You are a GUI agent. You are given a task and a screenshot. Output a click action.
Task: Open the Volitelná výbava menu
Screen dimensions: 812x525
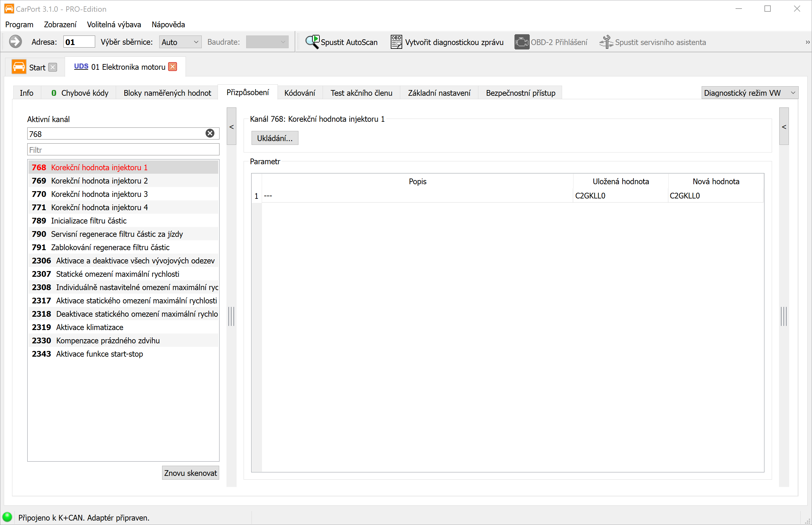click(x=114, y=24)
